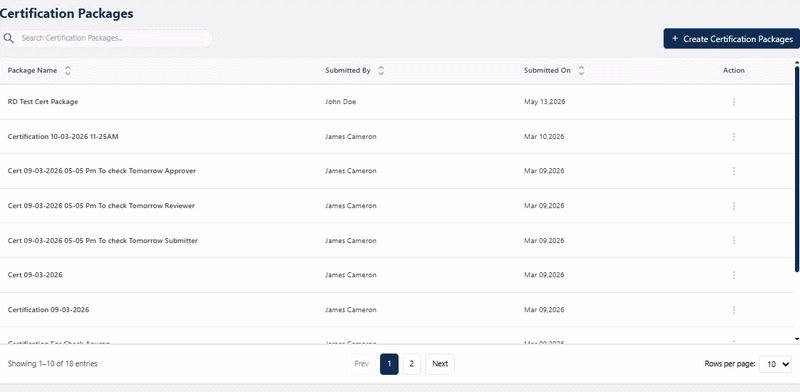Click the Next page button

coord(440,364)
